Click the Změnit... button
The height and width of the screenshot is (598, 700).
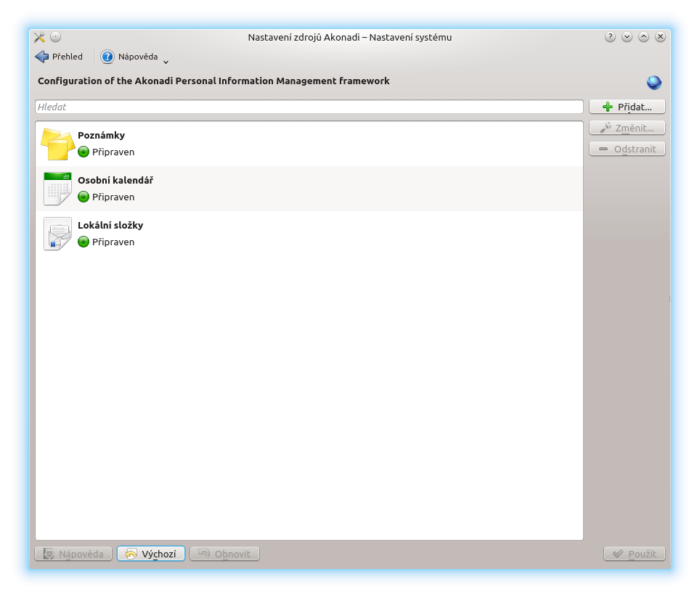click(x=627, y=128)
